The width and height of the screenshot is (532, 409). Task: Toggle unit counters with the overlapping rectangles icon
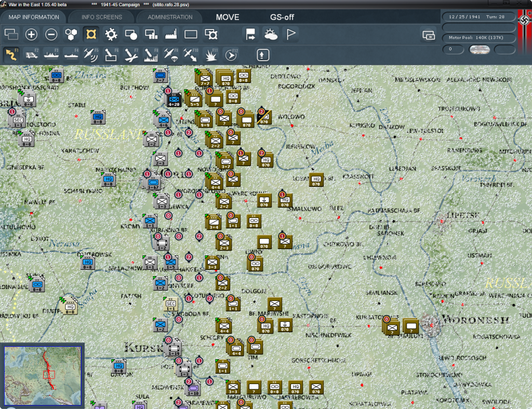tap(11, 34)
